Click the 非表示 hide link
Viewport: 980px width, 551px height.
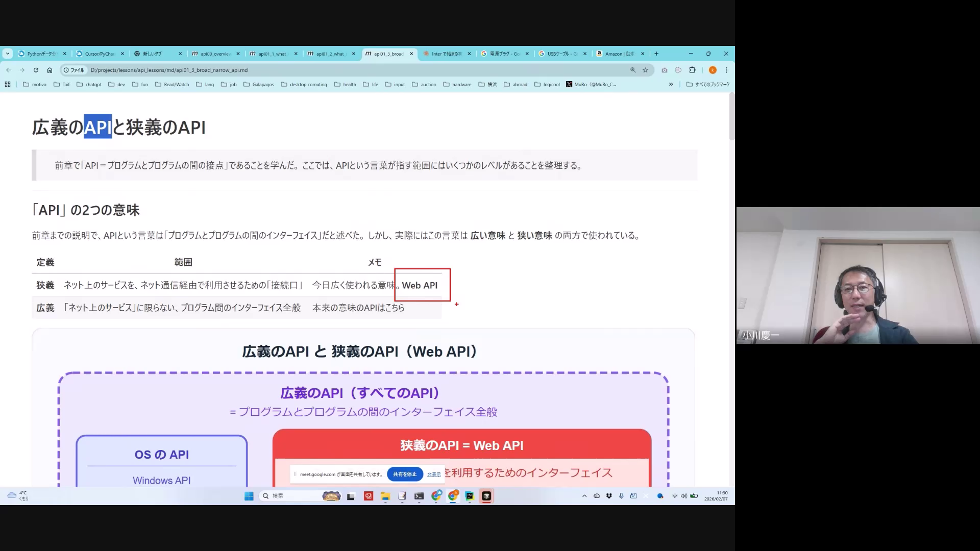point(434,474)
